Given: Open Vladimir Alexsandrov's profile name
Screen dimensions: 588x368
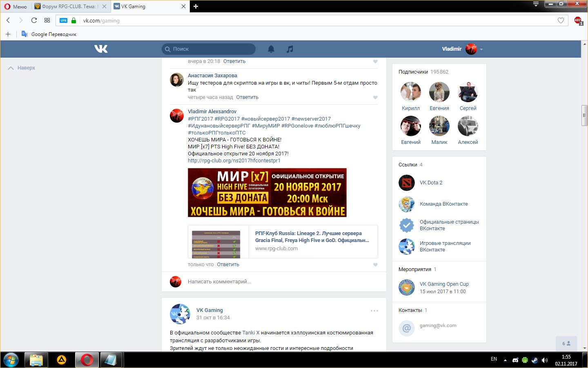Looking at the screenshot, I should tap(212, 112).
